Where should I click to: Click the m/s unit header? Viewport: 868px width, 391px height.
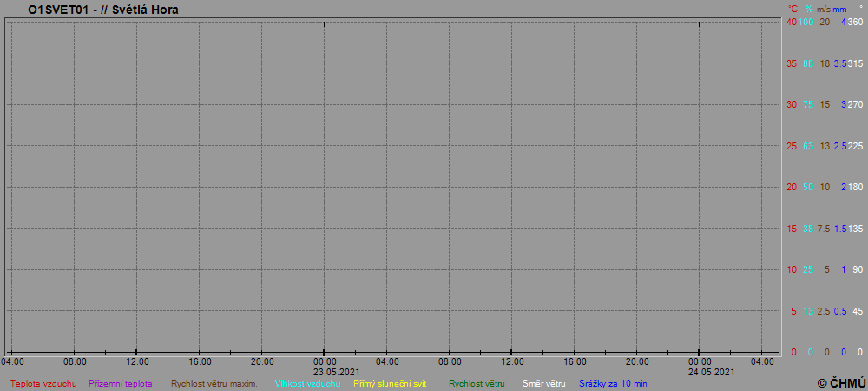[824, 9]
